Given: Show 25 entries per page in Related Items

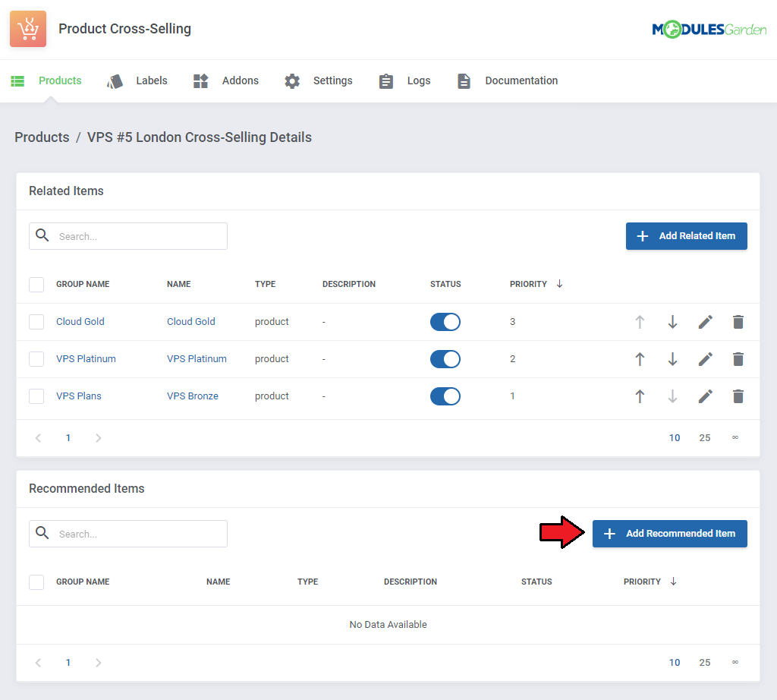Looking at the screenshot, I should pos(705,438).
